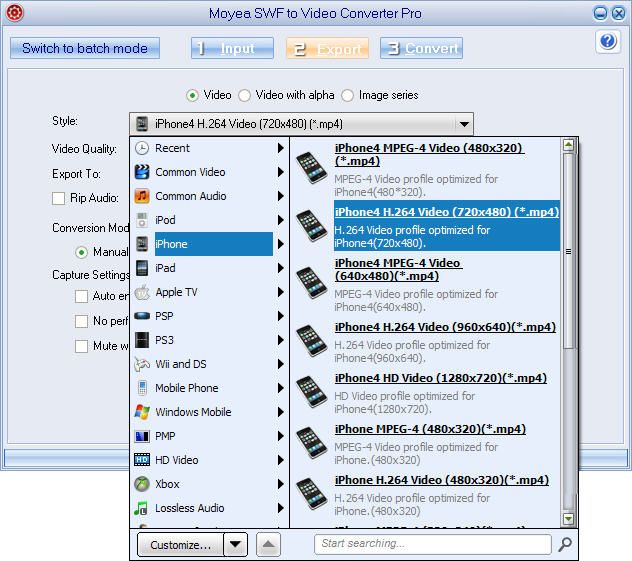Image resolution: width=632 pixels, height=561 pixels.
Task: Click phone thumbnail for iPhone4 H.264 960x640
Action: coord(312,341)
